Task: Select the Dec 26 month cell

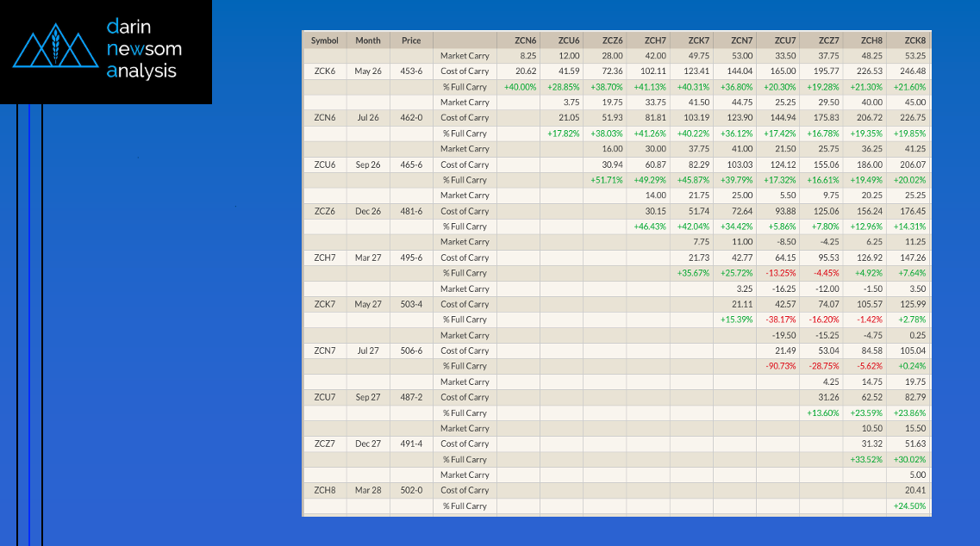Action: (x=368, y=211)
